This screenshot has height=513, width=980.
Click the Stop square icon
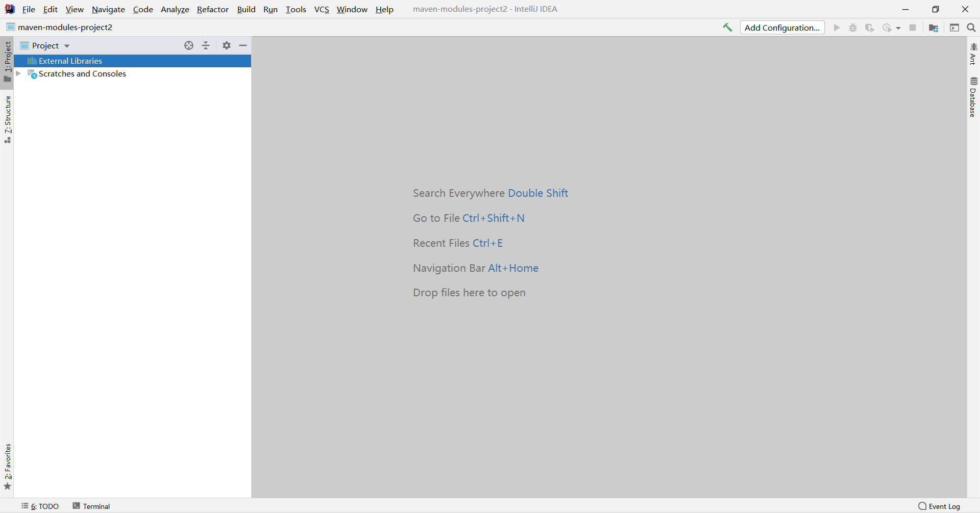click(913, 28)
